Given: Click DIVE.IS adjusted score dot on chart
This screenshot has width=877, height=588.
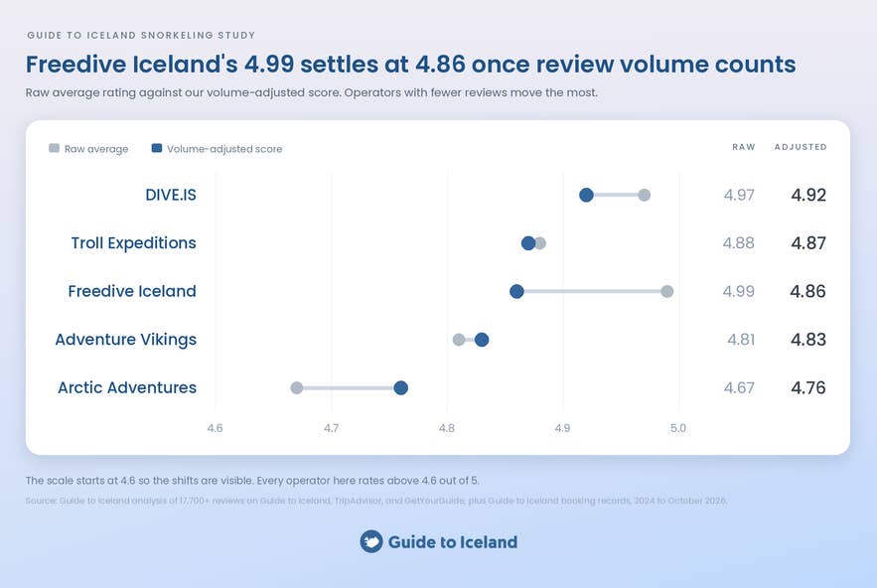Looking at the screenshot, I should [x=586, y=196].
